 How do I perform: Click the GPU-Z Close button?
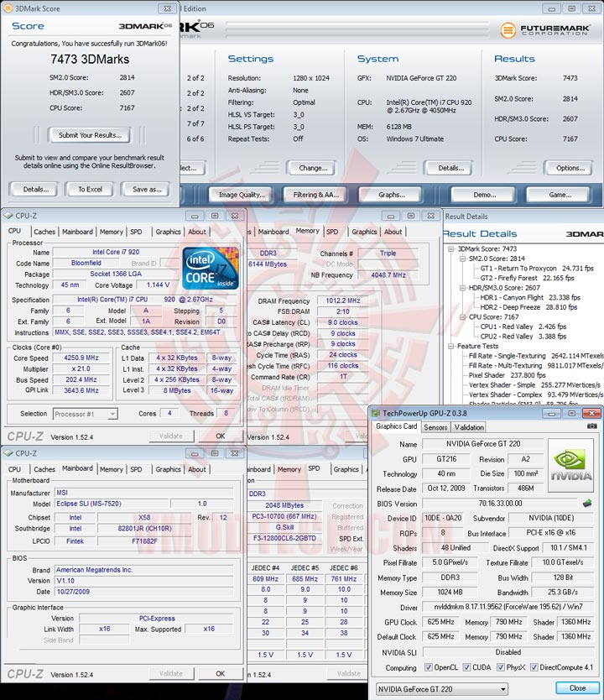click(x=577, y=688)
